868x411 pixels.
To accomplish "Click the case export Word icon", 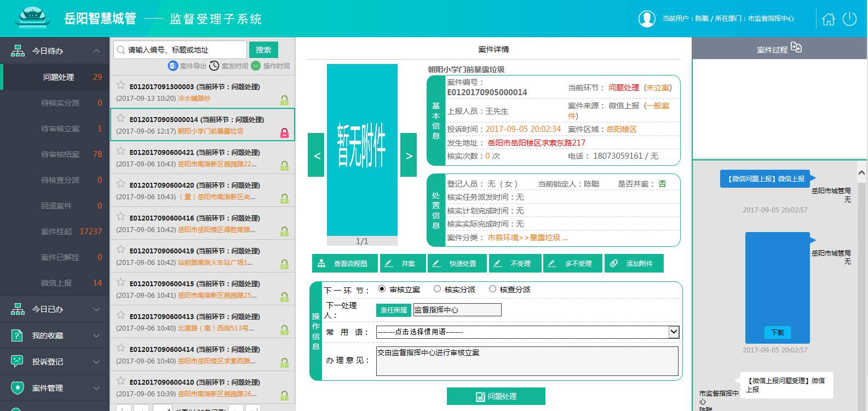I will click(x=173, y=66).
